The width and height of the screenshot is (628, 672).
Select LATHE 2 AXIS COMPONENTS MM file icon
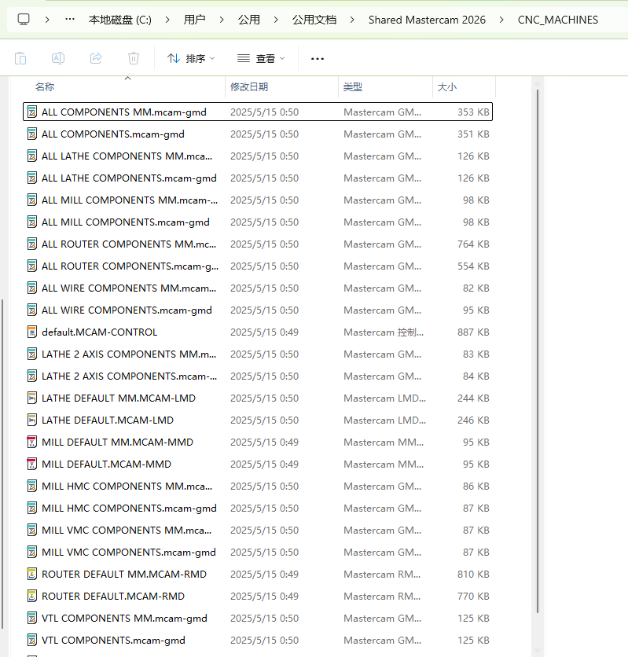click(31, 354)
